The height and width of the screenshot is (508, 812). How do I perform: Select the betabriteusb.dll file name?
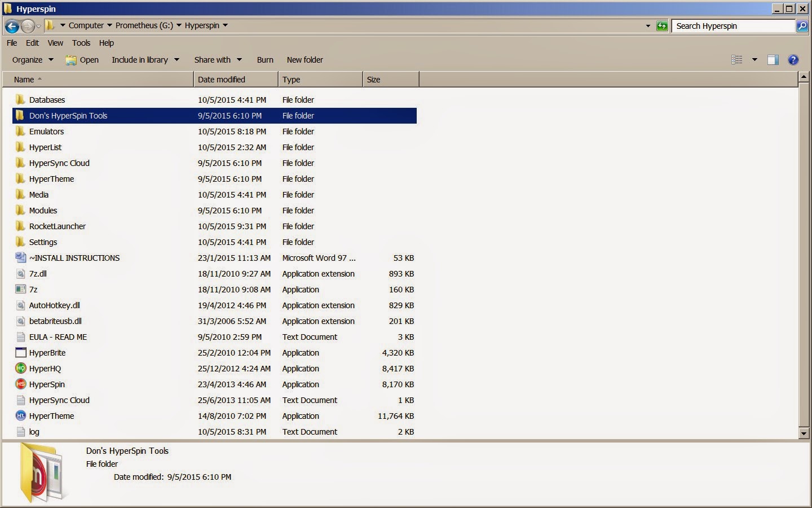click(55, 321)
